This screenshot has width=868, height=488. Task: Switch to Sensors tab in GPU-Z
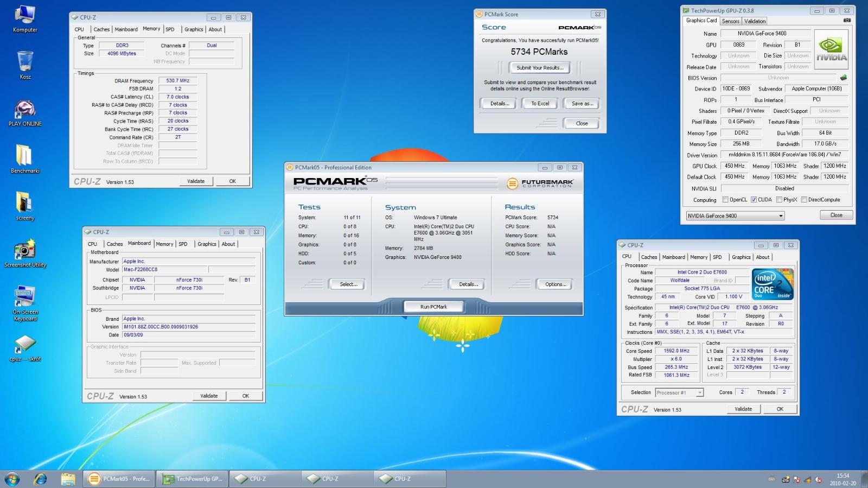pyautogui.click(x=730, y=21)
